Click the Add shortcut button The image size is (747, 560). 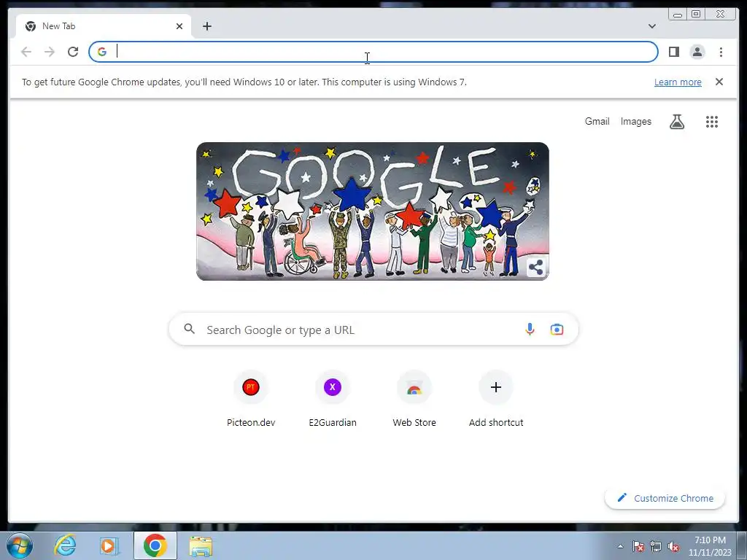click(496, 399)
